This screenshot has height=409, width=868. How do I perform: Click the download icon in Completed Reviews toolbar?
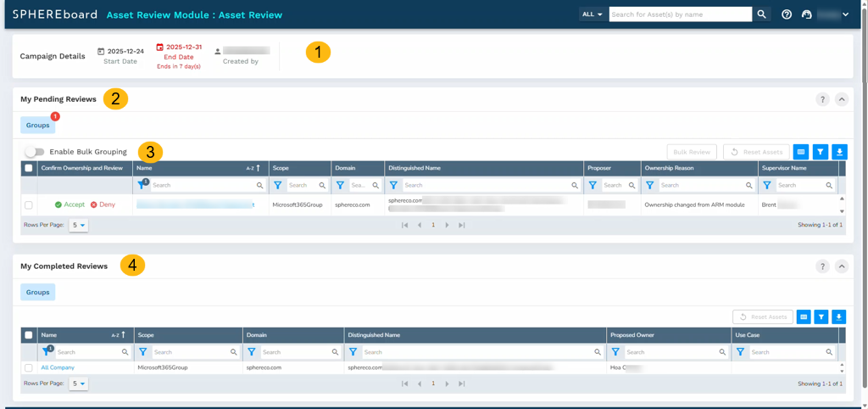click(x=839, y=317)
